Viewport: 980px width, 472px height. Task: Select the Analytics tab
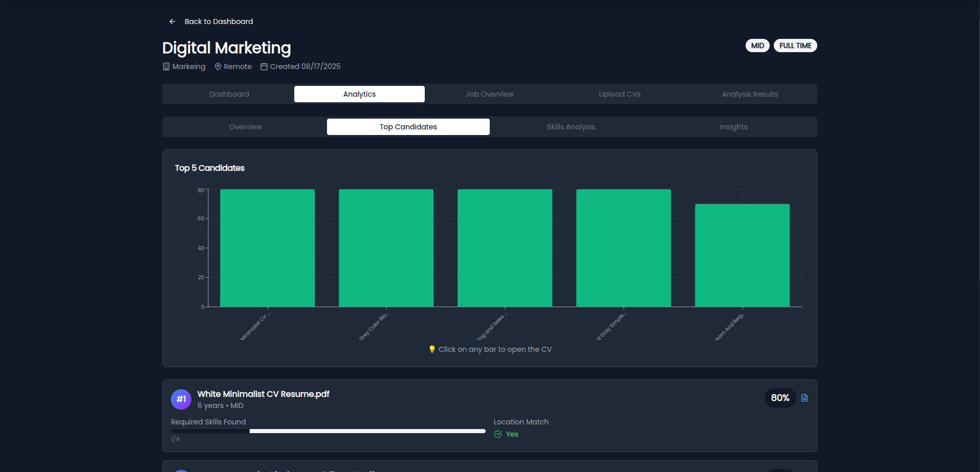click(359, 94)
